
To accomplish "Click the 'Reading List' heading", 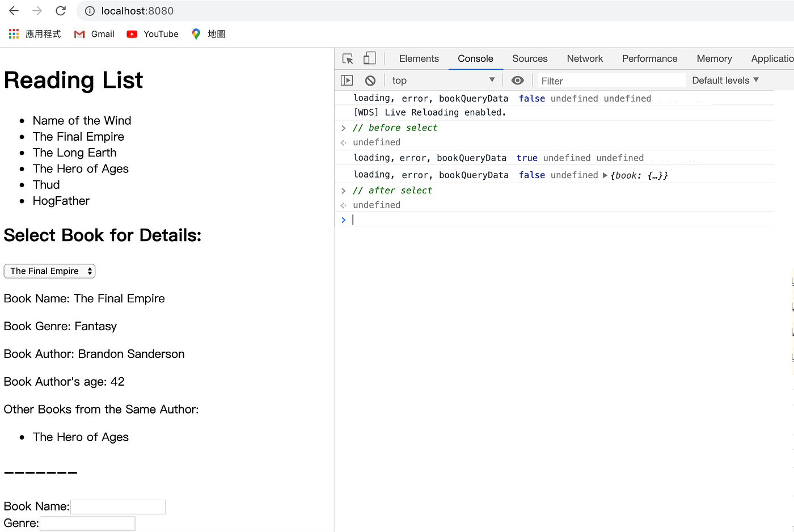I will (x=73, y=80).
